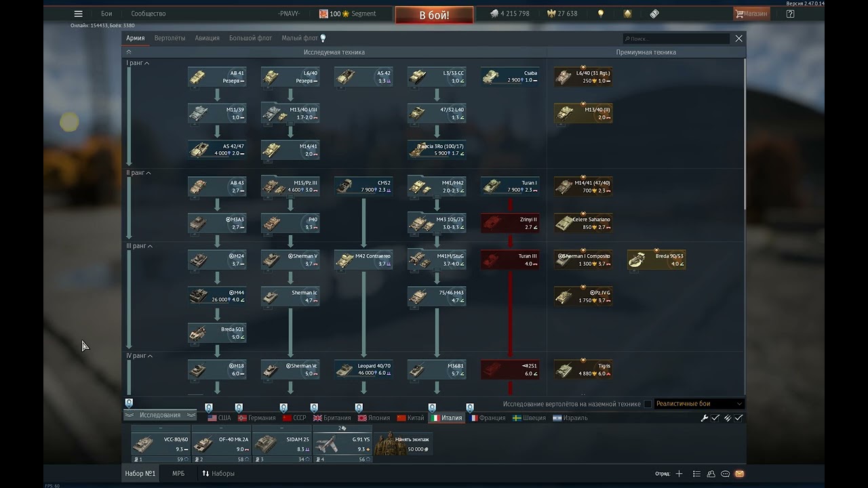Open the hamburger main menu
This screenshot has width=868, height=488.
78,14
